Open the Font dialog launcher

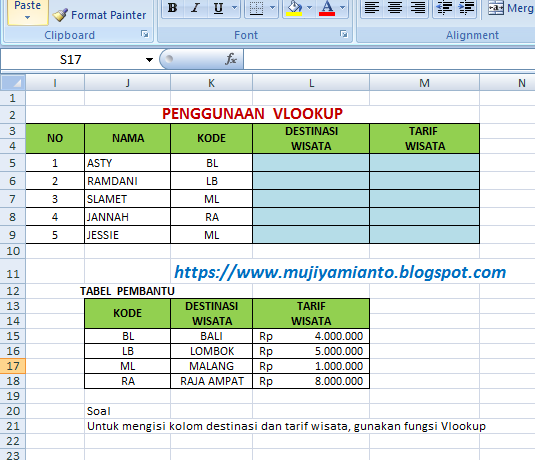click(x=344, y=34)
